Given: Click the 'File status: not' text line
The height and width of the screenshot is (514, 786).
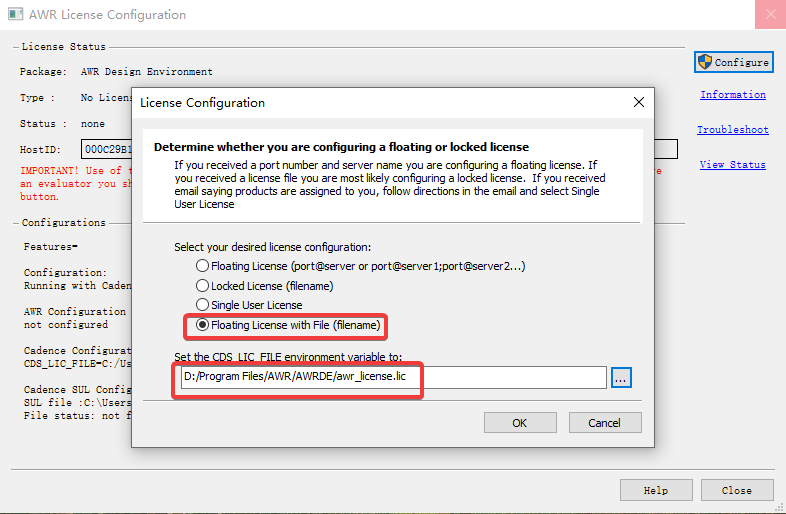Looking at the screenshot, I should pyautogui.click(x=77, y=416).
